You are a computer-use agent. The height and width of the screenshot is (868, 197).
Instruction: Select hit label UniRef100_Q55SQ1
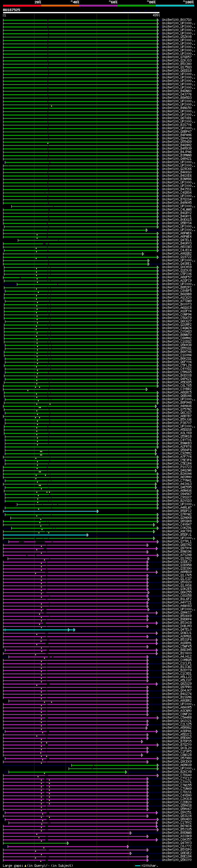[x=177, y=349]
